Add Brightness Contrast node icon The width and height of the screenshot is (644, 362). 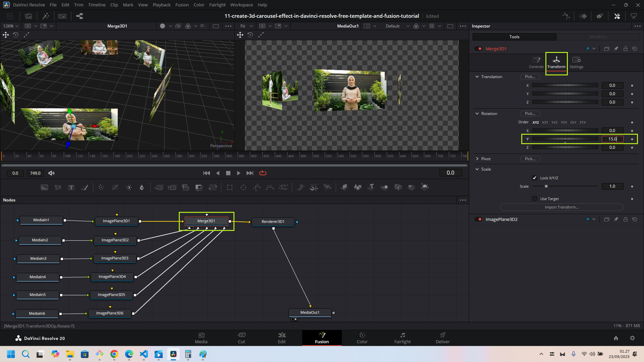pos(129,187)
